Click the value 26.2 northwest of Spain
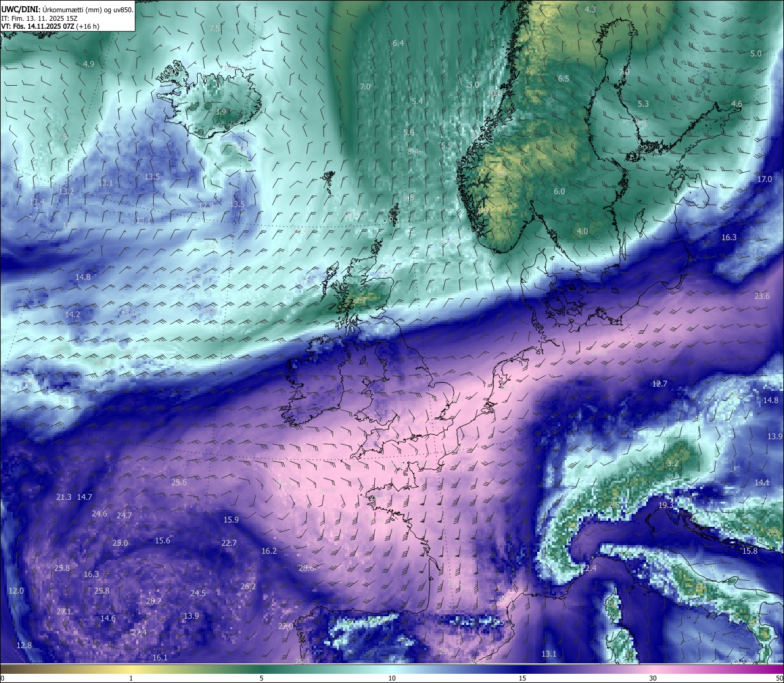 click(x=248, y=586)
